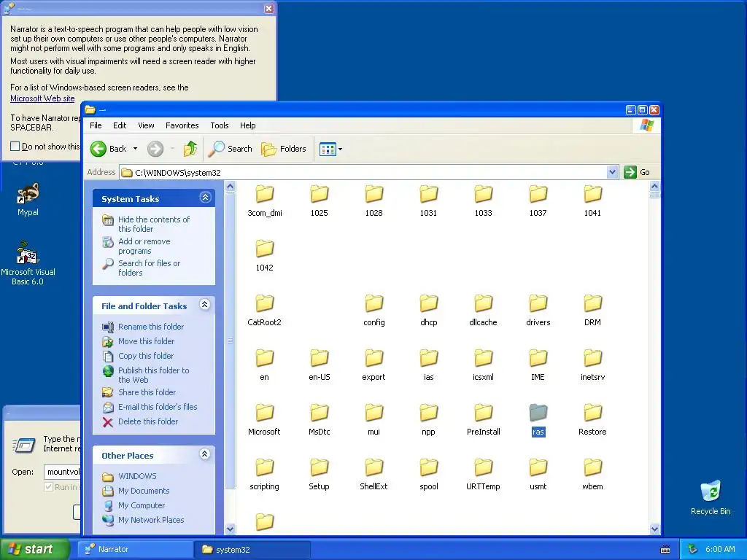This screenshot has height=560, width=747.
Task: Open the Help menu
Action: click(248, 125)
